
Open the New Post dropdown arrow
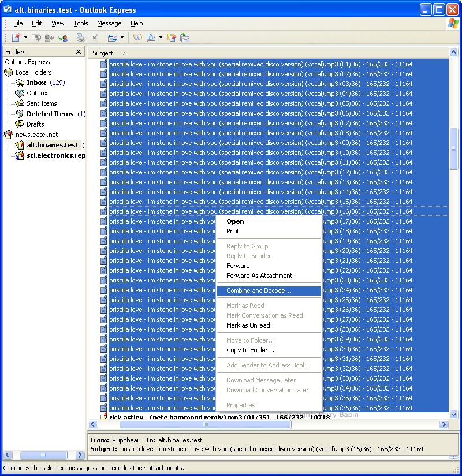pos(25,38)
